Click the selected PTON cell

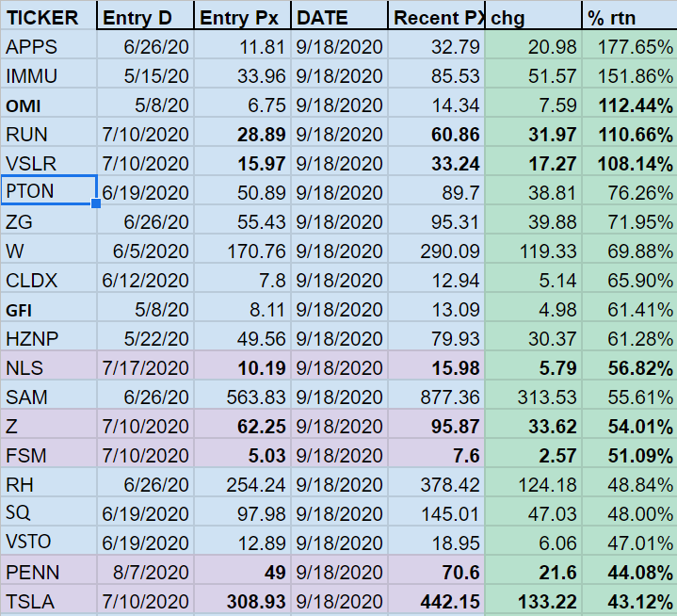pyautogui.click(x=48, y=190)
